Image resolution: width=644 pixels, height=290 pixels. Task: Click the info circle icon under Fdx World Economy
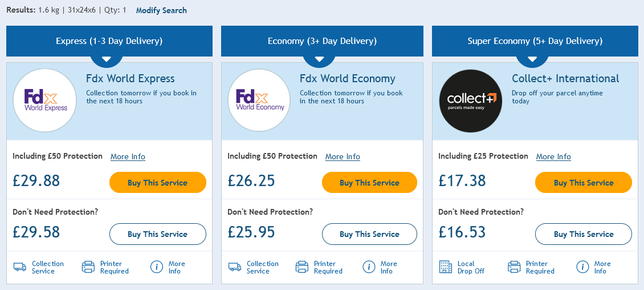tap(369, 267)
